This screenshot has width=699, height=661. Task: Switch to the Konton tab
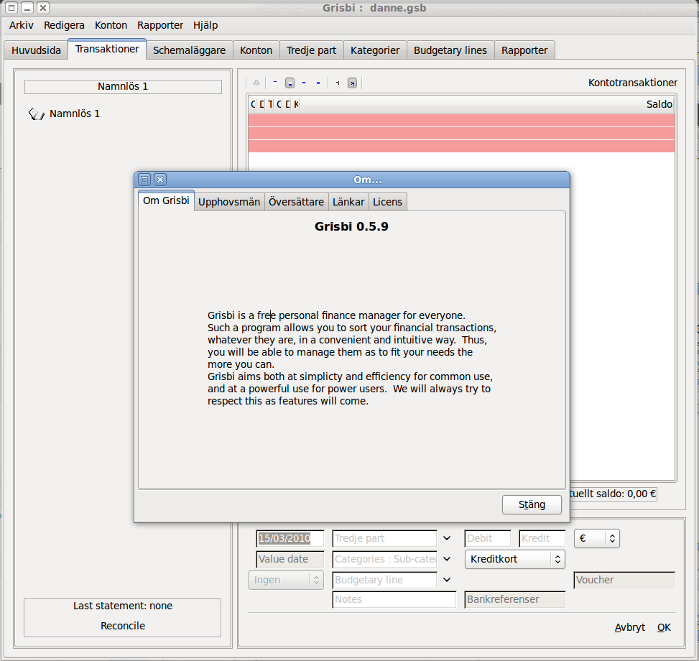256,50
